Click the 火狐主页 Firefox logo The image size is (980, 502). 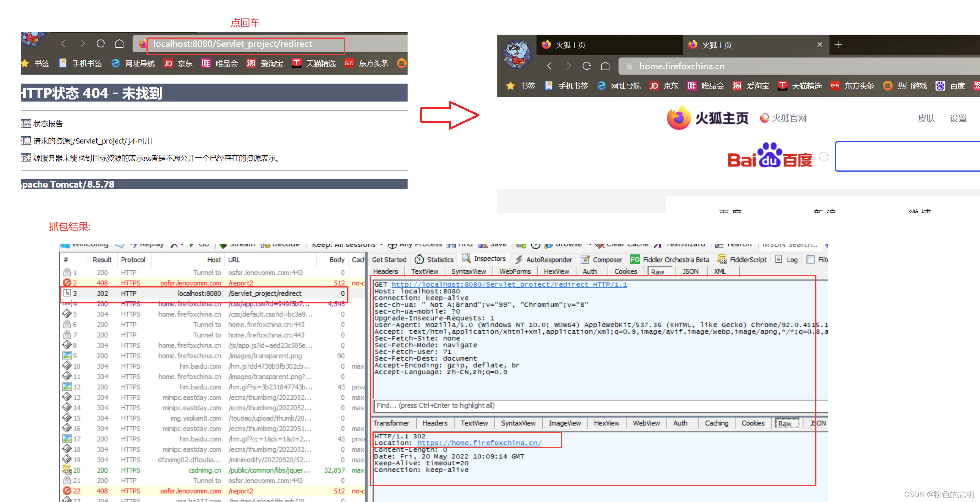click(707, 118)
